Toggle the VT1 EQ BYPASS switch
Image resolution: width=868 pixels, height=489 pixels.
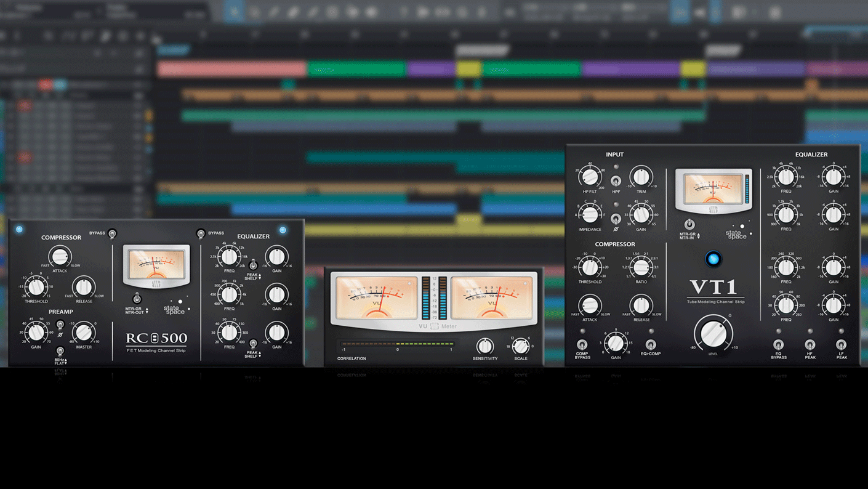coord(779,345)
